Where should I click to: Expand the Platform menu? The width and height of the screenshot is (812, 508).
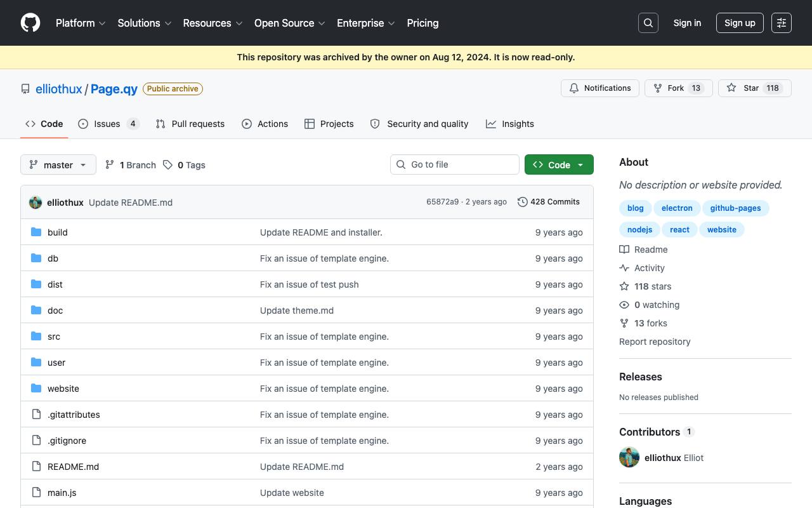tap(81, 23)
